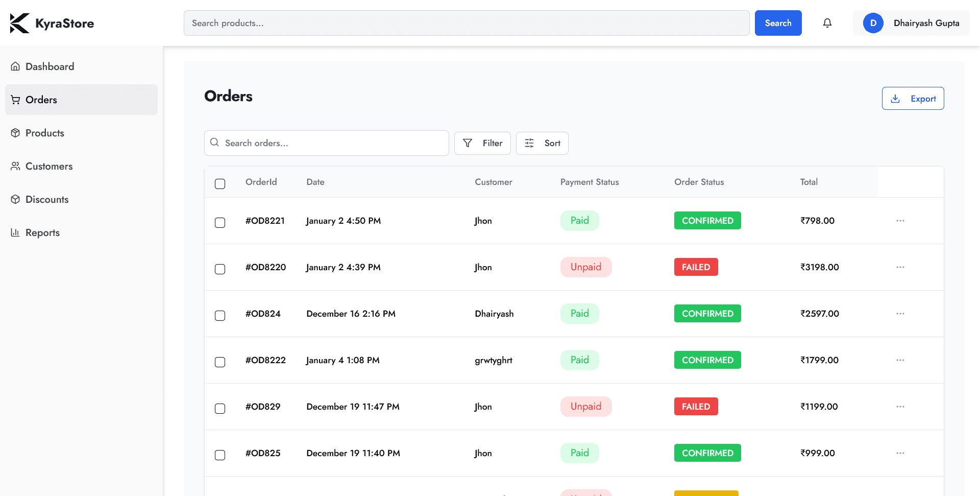This screenshot has width=980, height=496.
Task: Click the Discounts icon in sidebar
Action: click(x=15, y=199)
